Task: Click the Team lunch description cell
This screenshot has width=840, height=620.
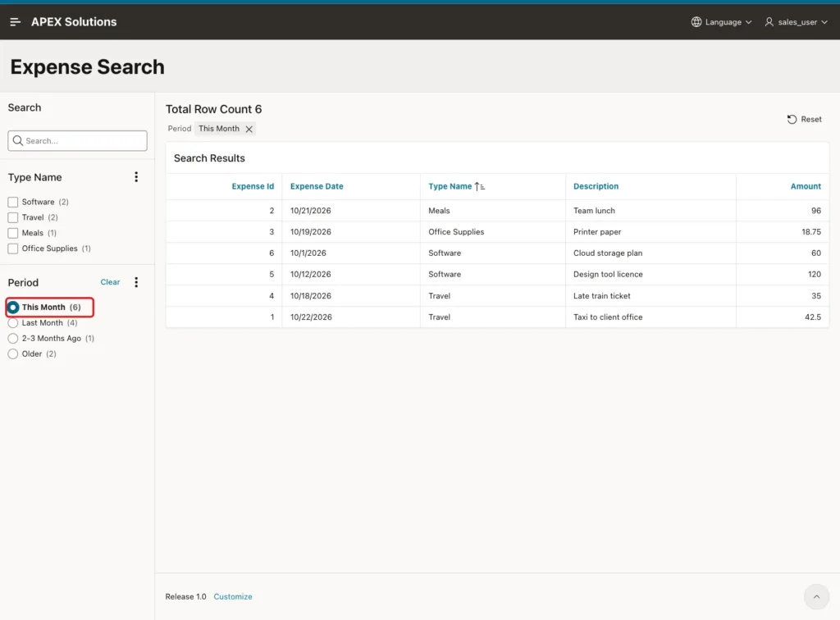Action: coord(651,211)
